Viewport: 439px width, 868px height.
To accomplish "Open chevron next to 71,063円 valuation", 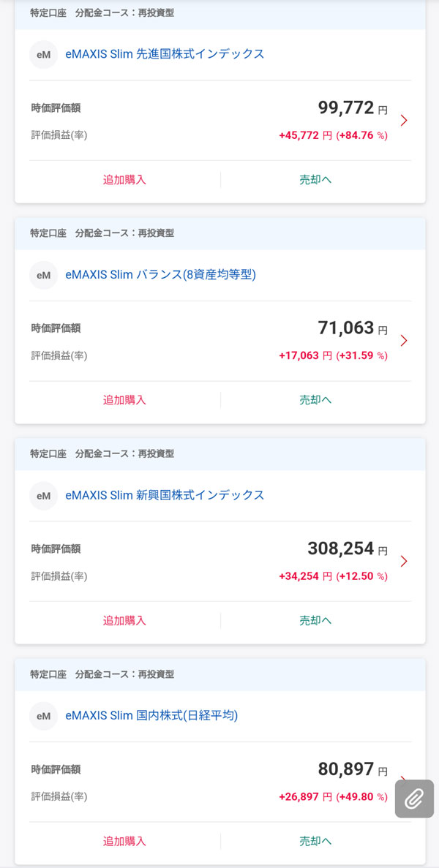I will pos(404,341).
